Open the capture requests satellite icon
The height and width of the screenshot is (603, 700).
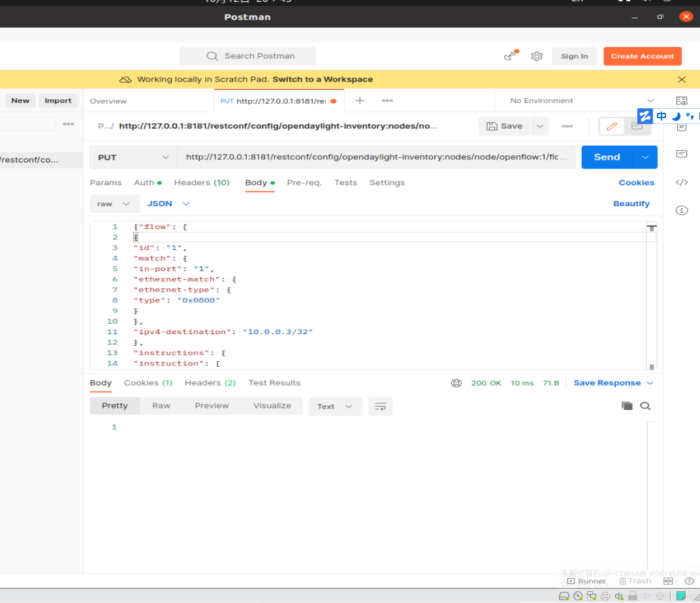[511, 55]
